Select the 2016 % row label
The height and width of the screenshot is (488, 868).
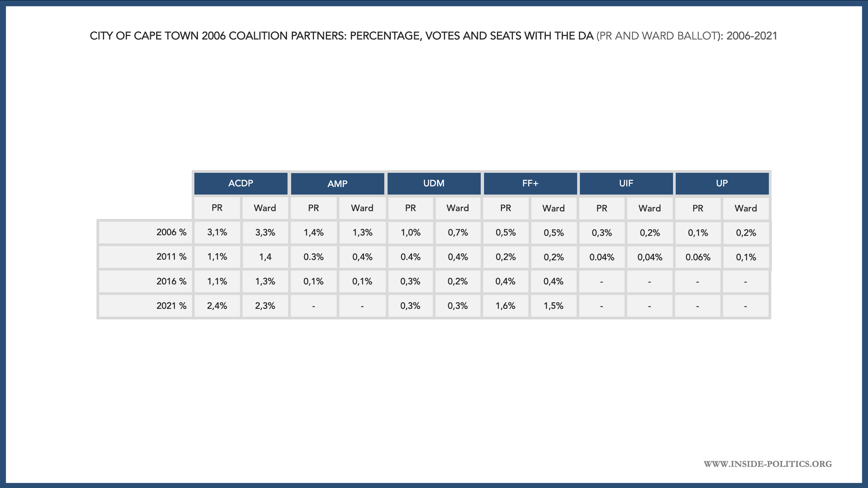171,281
